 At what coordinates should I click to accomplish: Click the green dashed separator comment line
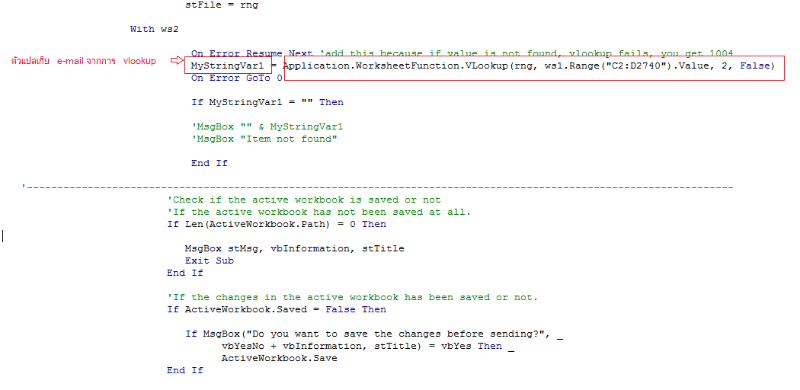[x=378, y=187]
